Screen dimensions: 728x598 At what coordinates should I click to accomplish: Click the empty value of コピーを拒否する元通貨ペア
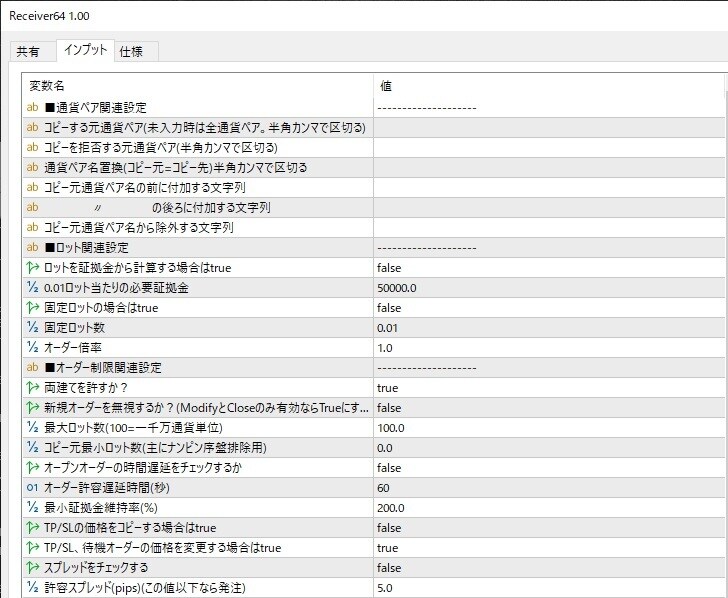pyautogui.click(x=549, y=147)
